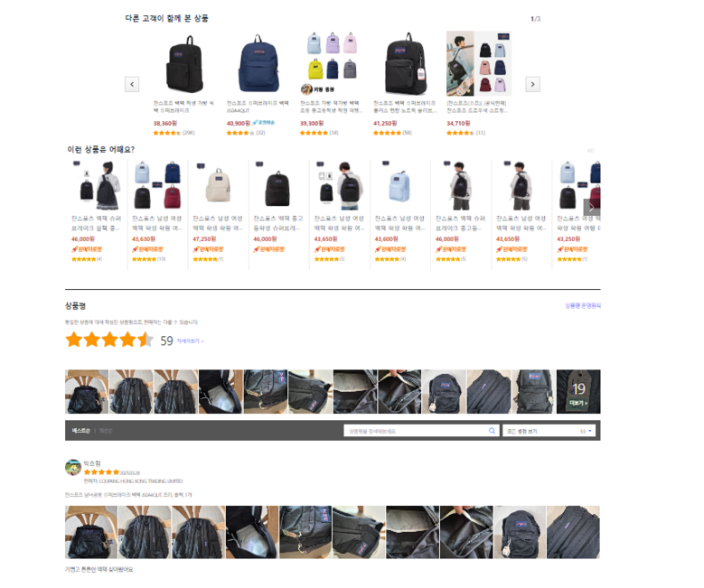Open the light blue backpack for 43,600원
Screen dimensions: 704x588
pos(399,186)
